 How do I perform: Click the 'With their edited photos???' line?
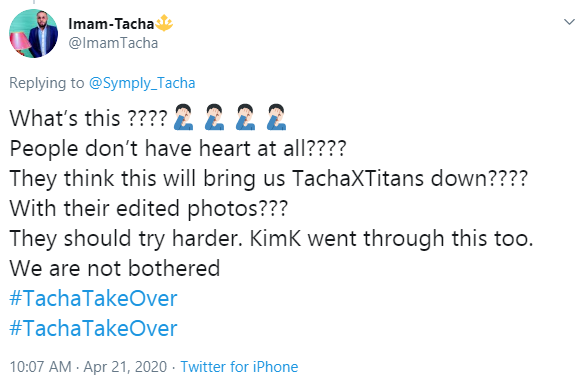(149, 208)
